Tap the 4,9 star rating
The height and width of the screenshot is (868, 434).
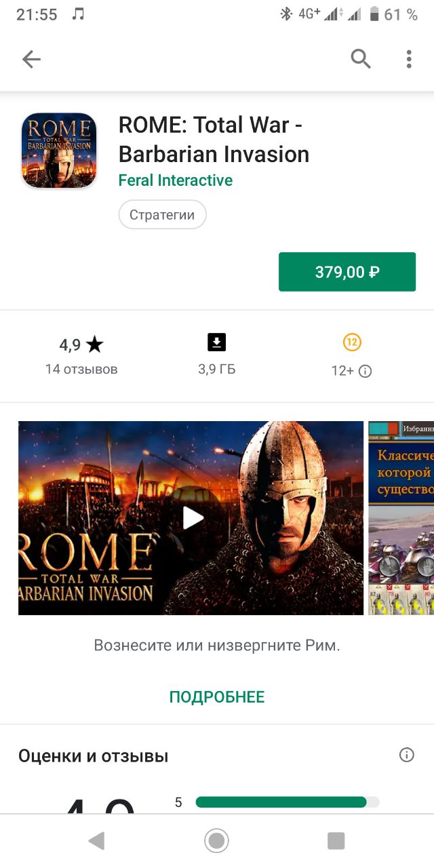[81, 344]
